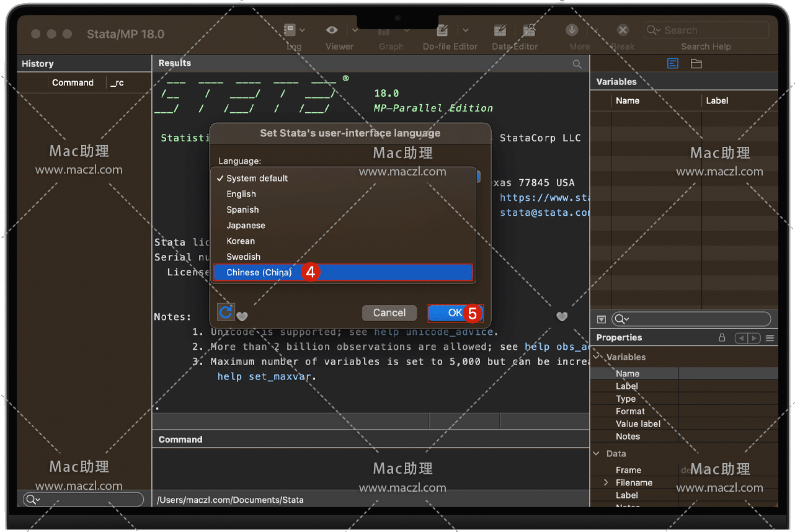The image size is (795, 532).
Task: Toggle the Properties lock icon
Action: 722,338
